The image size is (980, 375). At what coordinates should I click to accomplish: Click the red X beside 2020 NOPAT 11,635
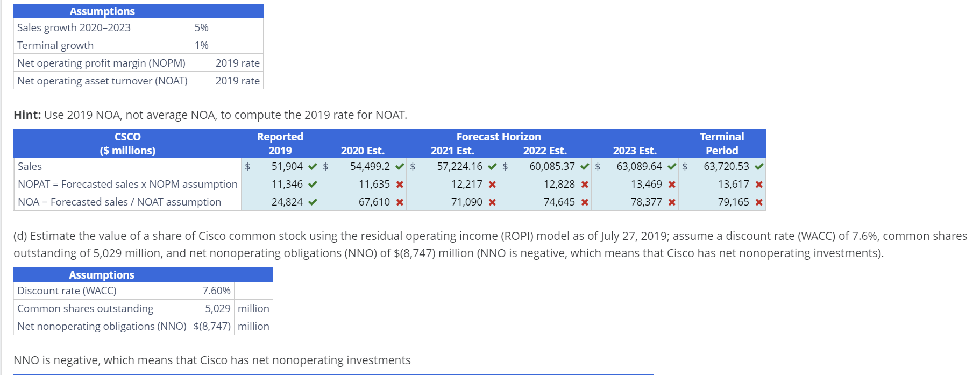(x=400, y=185)
